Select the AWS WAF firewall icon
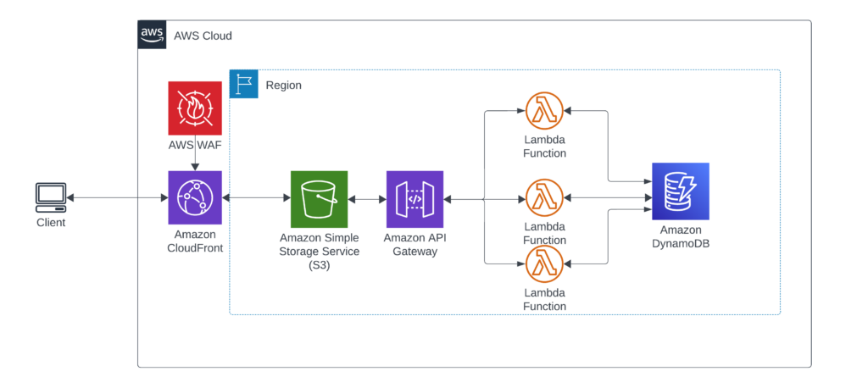Screen dimensions: 868x388 pos(195,108)
